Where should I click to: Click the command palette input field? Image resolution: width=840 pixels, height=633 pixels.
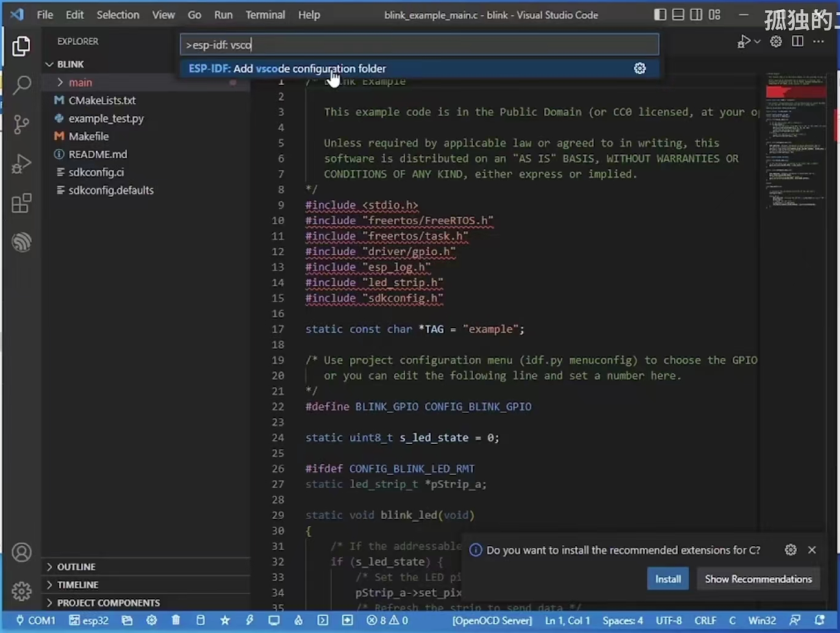click(x=419, y=45)
